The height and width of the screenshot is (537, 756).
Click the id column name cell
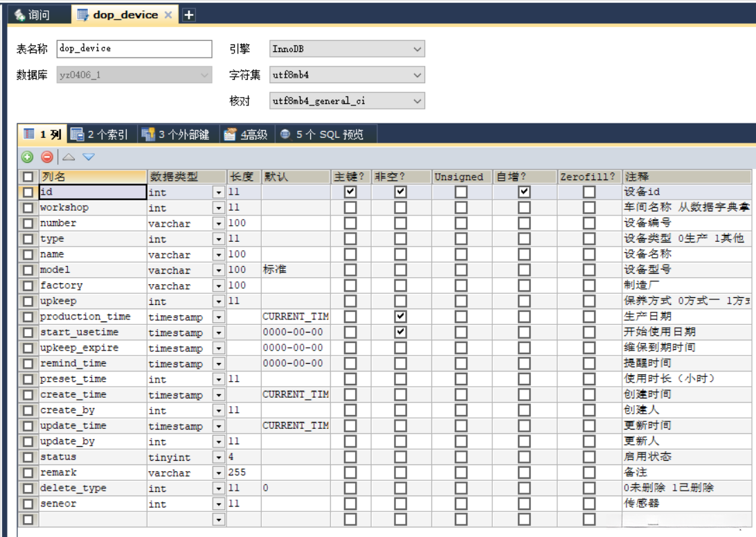(93, 192)
